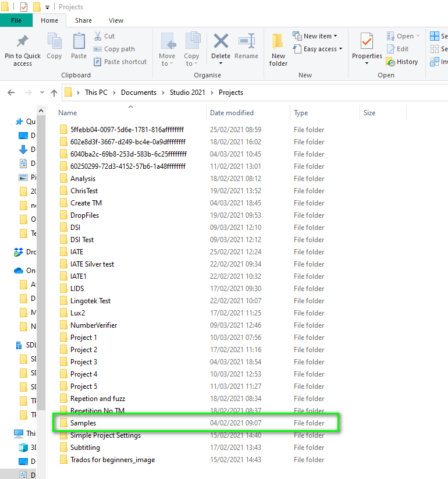Click the Delete X icon

tap(221, 42)
